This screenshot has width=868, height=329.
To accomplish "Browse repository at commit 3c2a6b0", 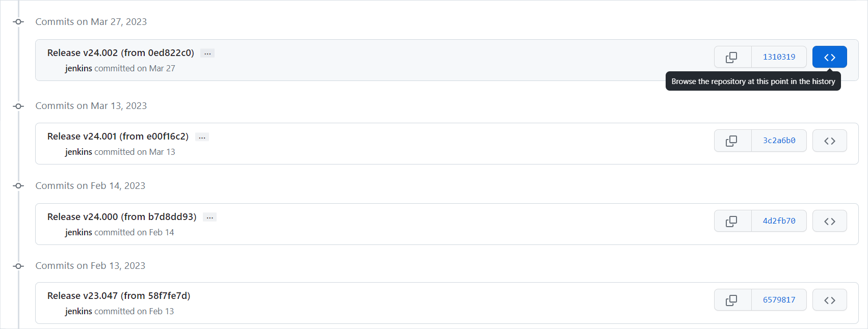I will 829,141.
